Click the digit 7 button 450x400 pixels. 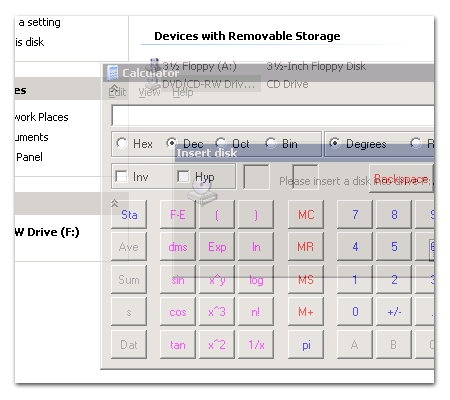[355, 214]
